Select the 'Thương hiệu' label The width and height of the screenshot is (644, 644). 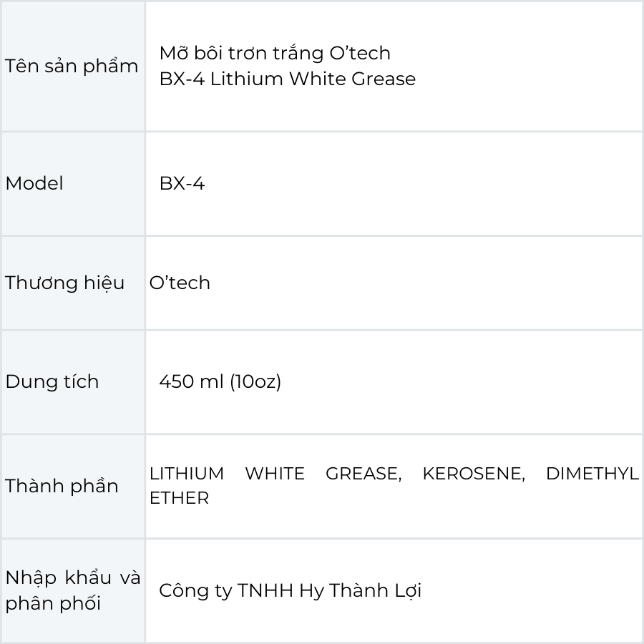pos(65,283)
